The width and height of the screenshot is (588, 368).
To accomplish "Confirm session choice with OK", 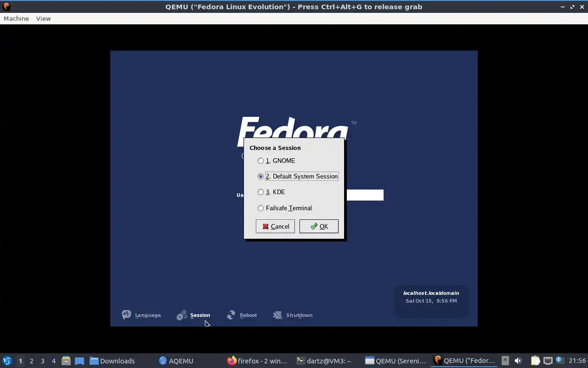I will click(x=319, y=226).
